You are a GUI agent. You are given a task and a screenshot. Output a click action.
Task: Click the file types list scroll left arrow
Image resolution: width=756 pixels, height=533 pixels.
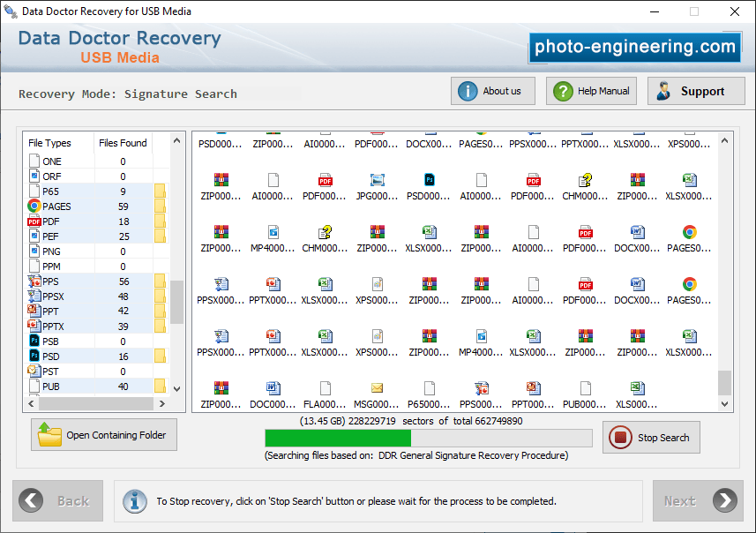click(x=32, y=404)
